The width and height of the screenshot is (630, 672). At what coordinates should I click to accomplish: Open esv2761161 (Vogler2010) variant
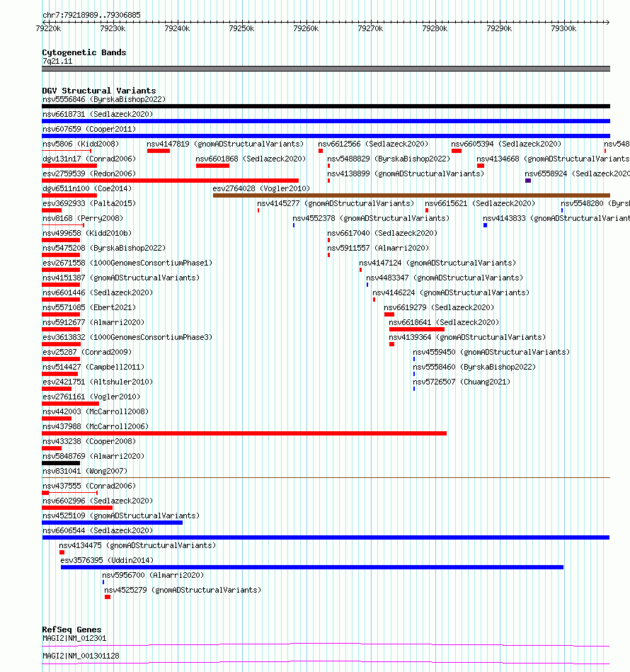click(91, 397)
